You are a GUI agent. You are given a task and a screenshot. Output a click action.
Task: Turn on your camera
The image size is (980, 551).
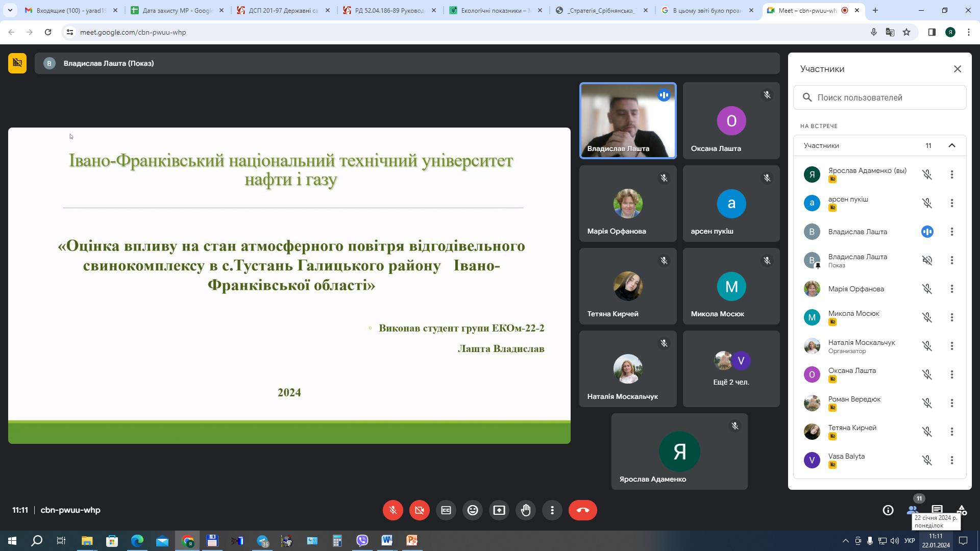(419, 510)
